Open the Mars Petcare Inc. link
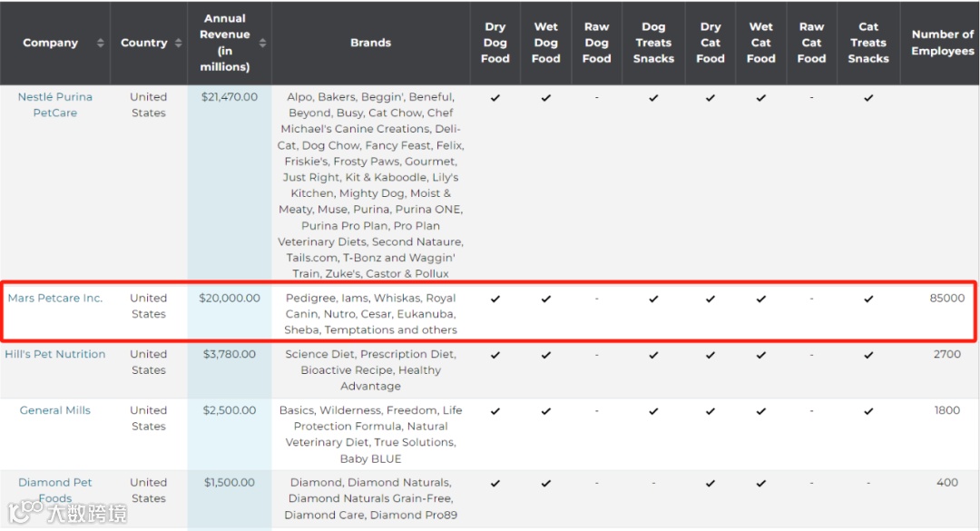The image size is (980, 531). point(55,298)
